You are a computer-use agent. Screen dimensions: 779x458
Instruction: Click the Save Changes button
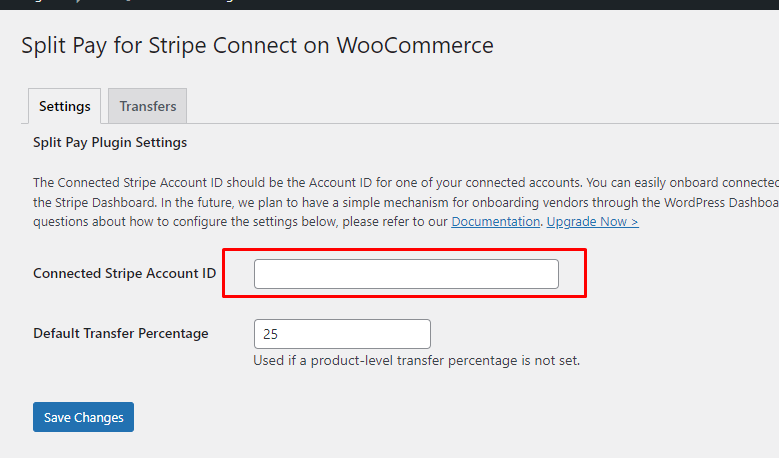[83, 417]
